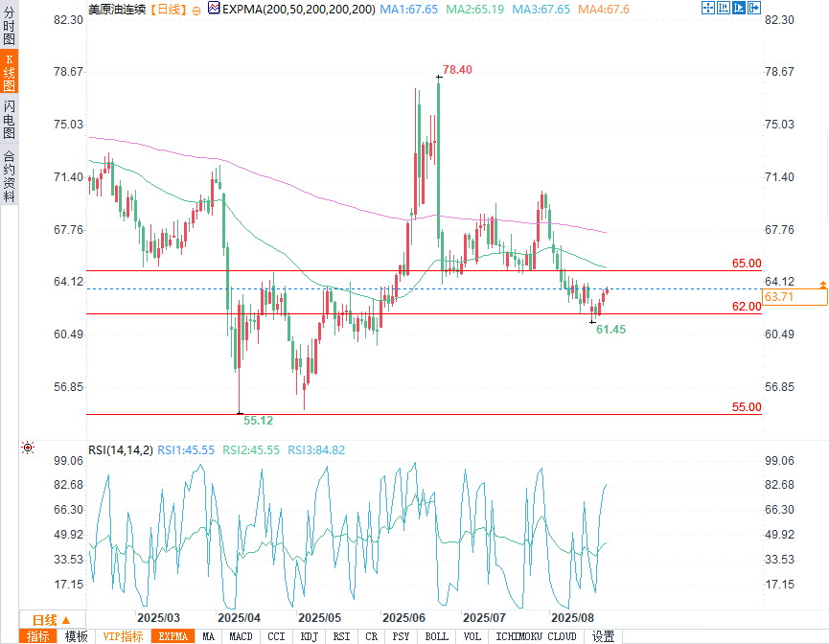
Task: Click the 2025/03 date on time axis
Action: (158, 617)
